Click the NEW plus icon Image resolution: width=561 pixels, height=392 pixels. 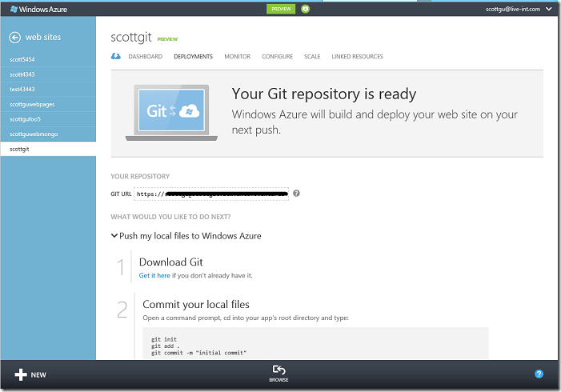[x=21, y=374]
